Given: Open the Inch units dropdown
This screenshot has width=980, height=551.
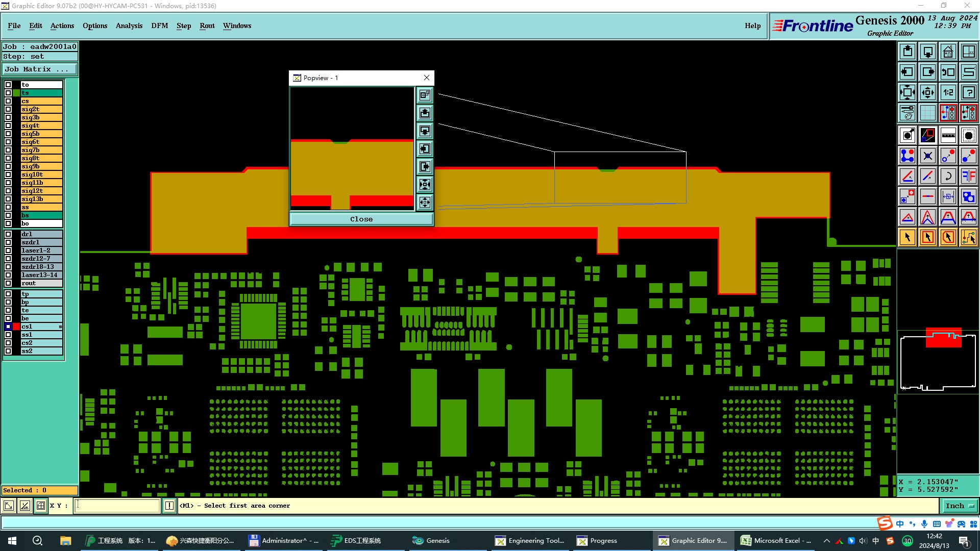Looking at the screenshot, I should click(960, 506).
